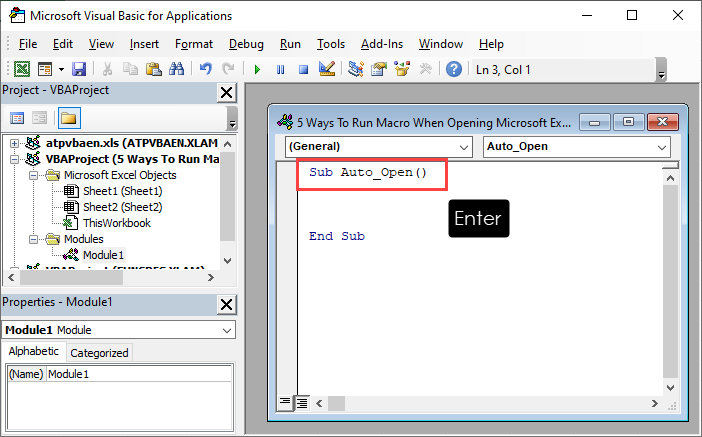
Task: Toggle Design Mode icon
Action: (327, 69)
